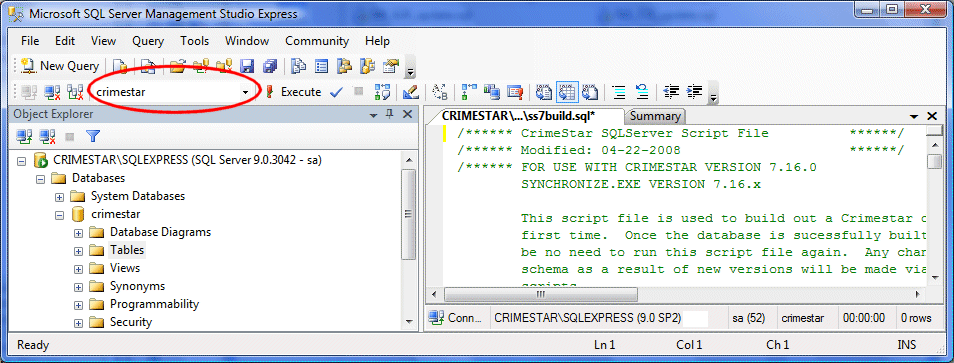Image resolution: width=954 pixels, height=363 pixels.
Task: Click the Save All icon
Action: pyautogui.click(x=270, y=66)
